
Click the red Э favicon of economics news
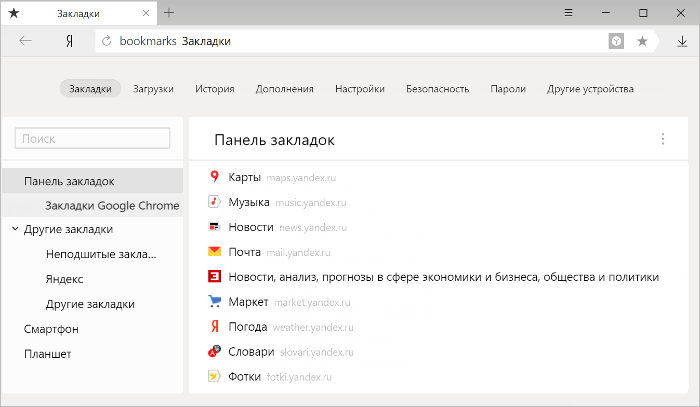pos(214,277)
